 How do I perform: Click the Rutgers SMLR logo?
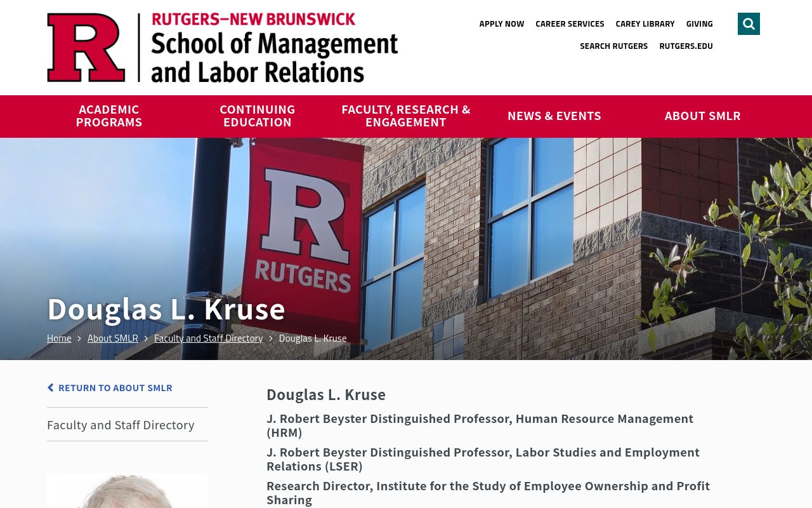(222, 48)
